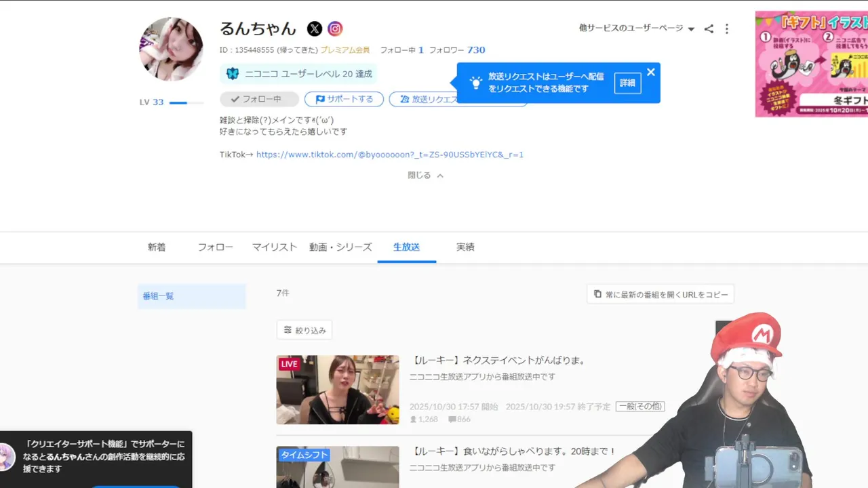This screenshot has width=868, height=488.
Task: Click the LIVE badge on the thumbnail
Action: coord(290,364)
